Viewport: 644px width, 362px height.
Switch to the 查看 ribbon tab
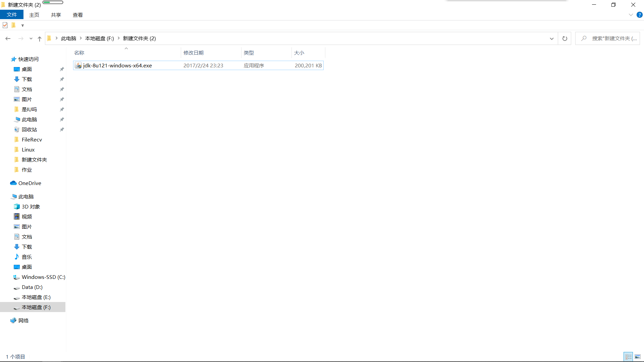(x=78, y=15)
